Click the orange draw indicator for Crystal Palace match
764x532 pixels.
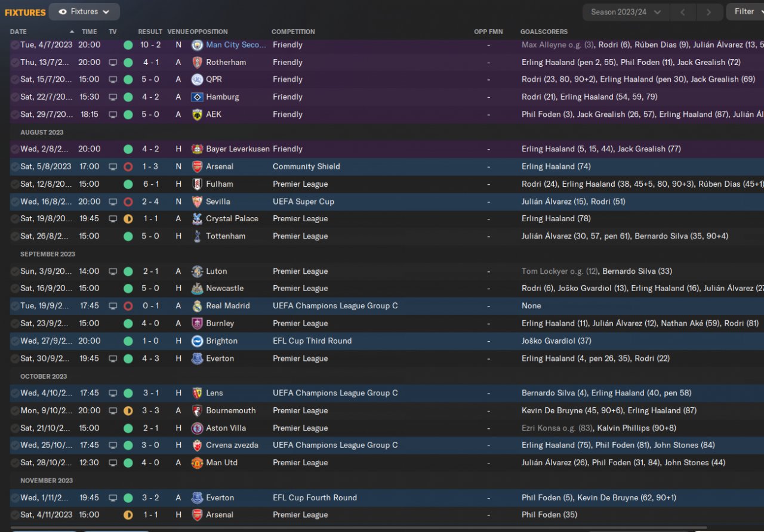point(128,219)
